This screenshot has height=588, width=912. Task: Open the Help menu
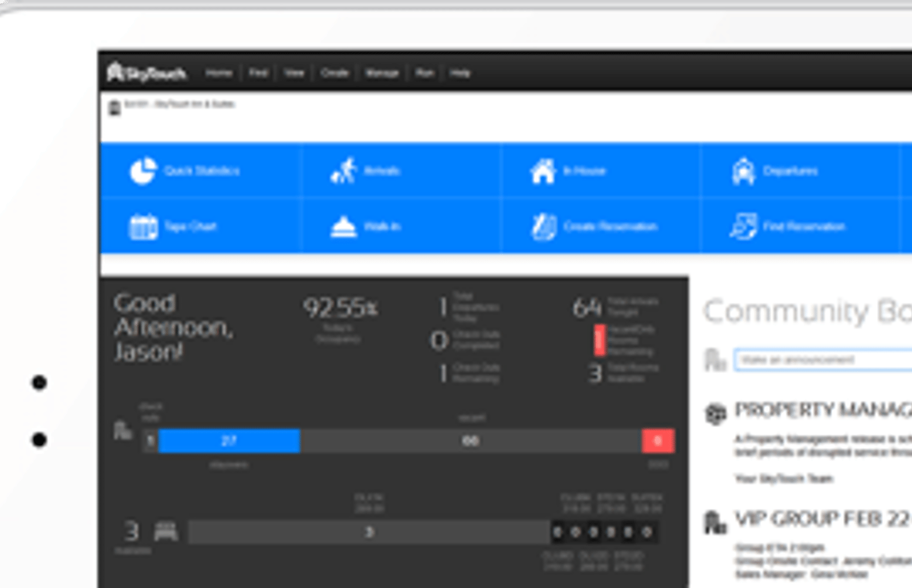460,73
